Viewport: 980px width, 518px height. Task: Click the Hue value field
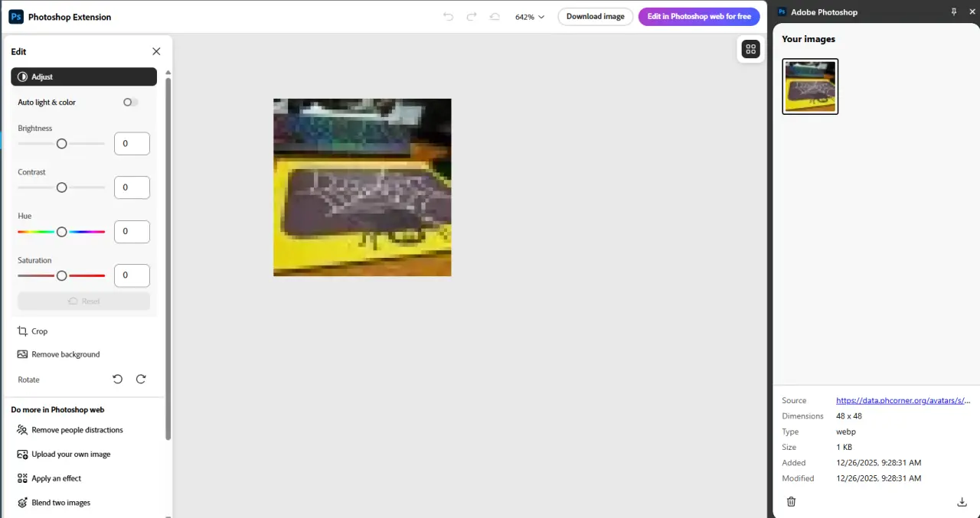click(132, 231)
